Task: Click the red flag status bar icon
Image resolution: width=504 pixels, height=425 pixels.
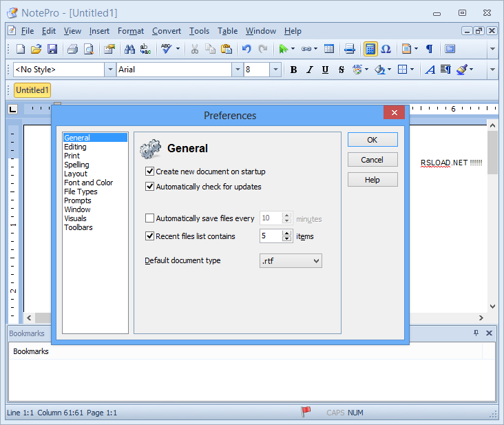Action: tap(306, 411)
